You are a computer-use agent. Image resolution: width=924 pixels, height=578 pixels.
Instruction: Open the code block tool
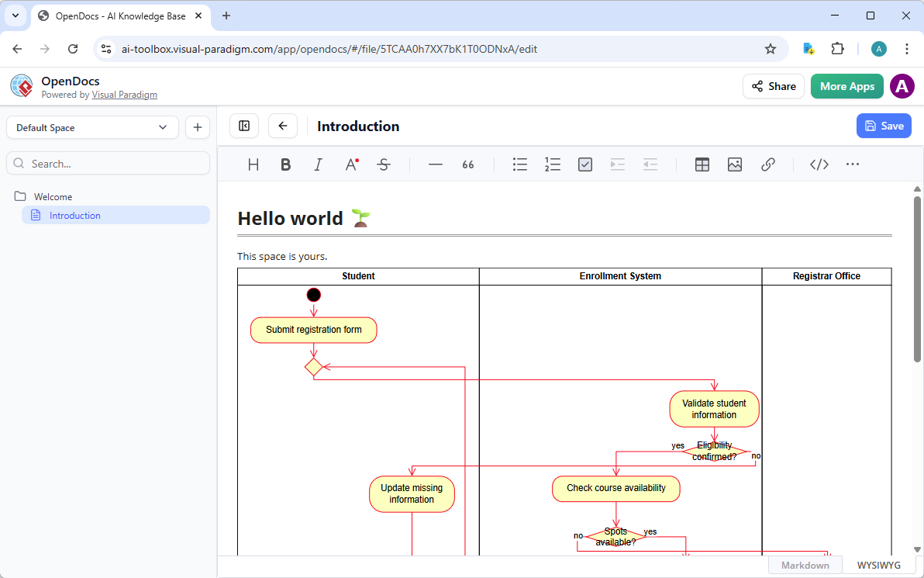tap(819, 164)
